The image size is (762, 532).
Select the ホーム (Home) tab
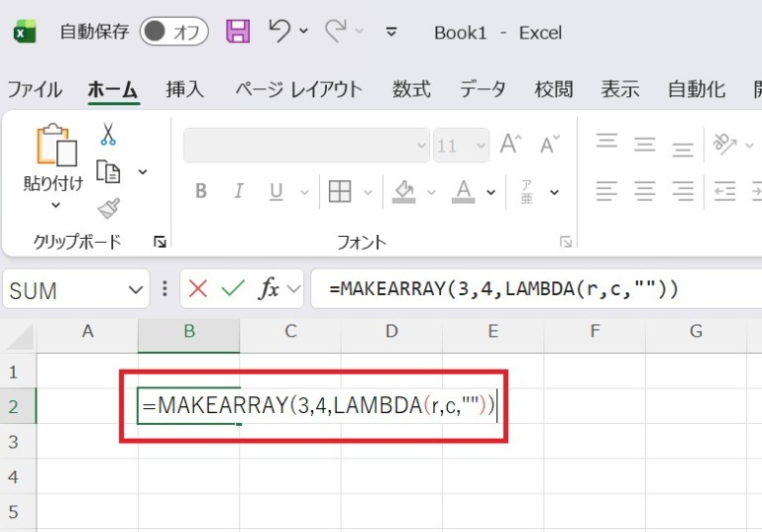113,89
